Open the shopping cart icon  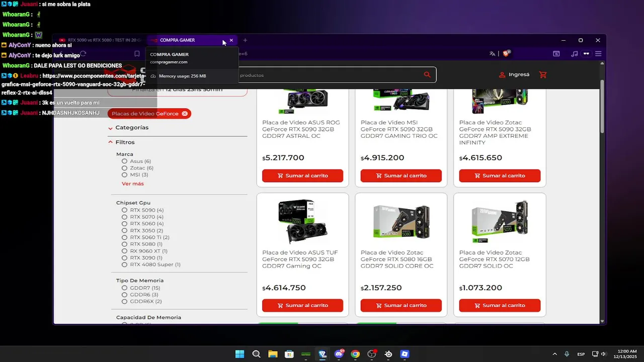point(543,74)
